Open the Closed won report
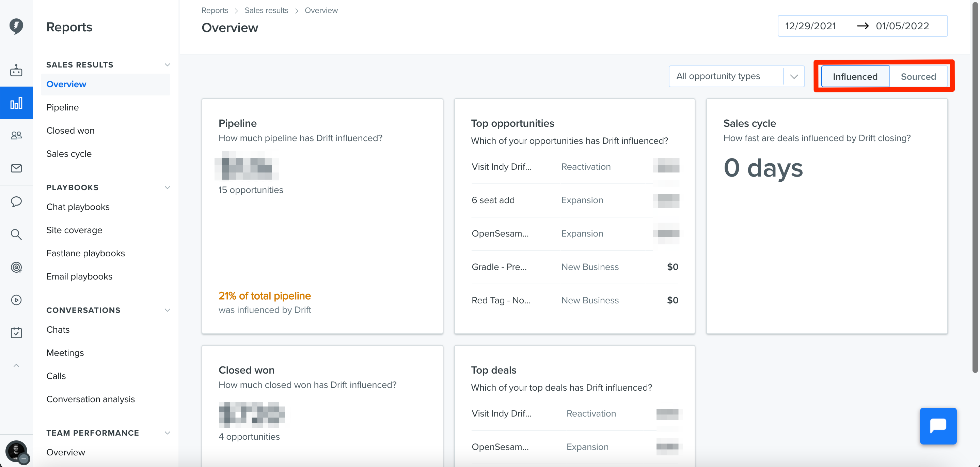This screenshot has width=980, height=467. click(70, 131)
